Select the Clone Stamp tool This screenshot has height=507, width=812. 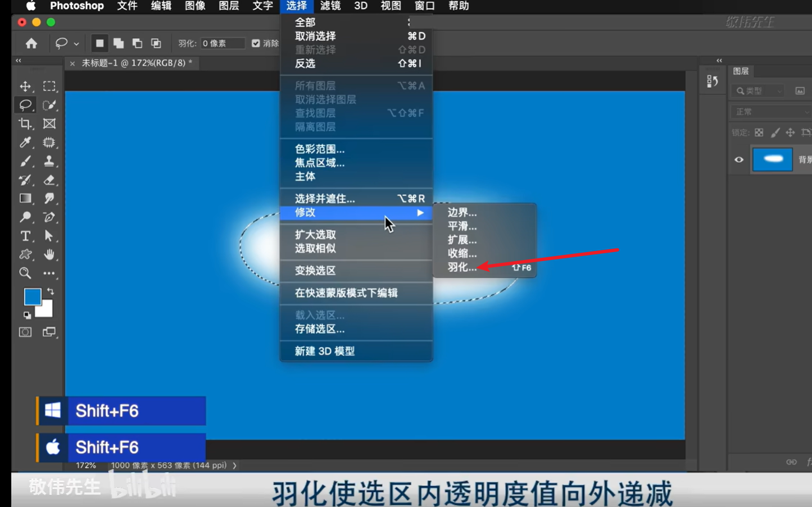coord(49,161)
